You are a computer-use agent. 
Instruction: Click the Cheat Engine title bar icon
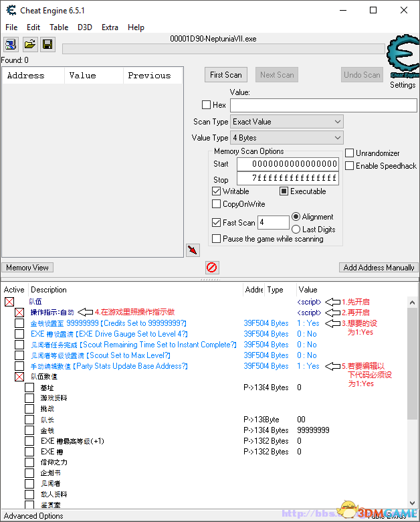point(11,10)
